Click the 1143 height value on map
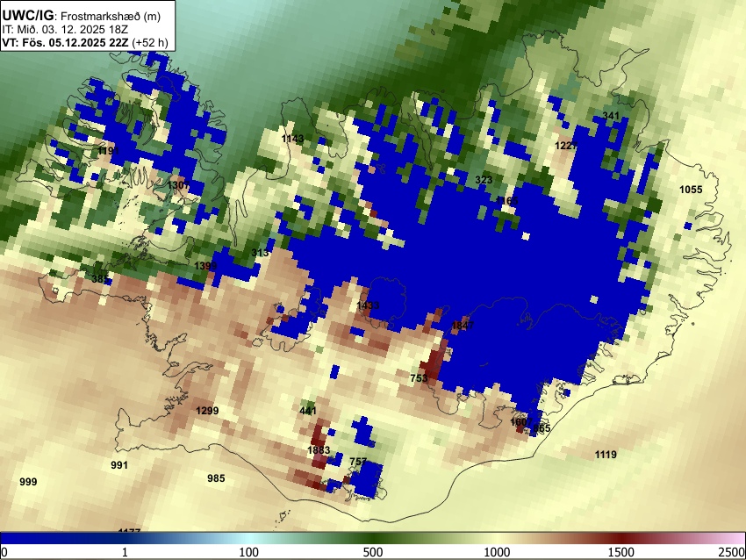Screen dimensions: 746x560 coord(292,139)
